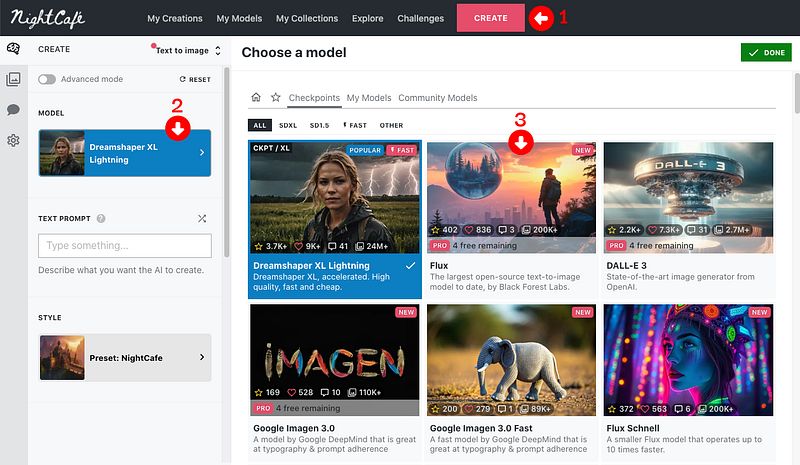Click the Flux Schnell neon face thumbnail
This screenshot has height=465, width=800.
click(x=688, y=360)
